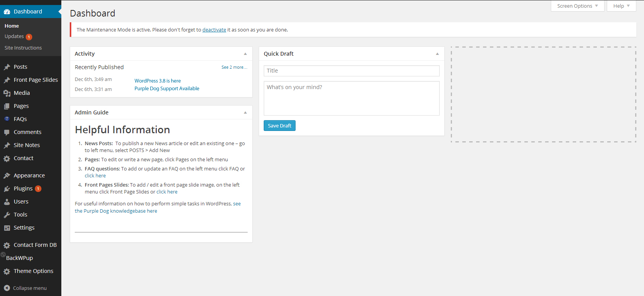Viewport: 644px width, 296px height.
Task: Click the Comments speech bubble icon
Action: 7,132
